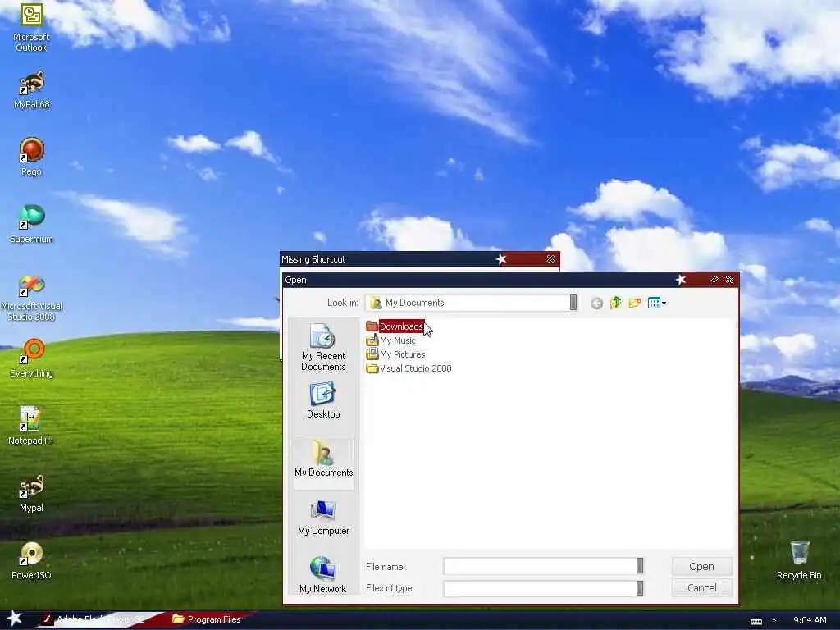Screen dimensions: 840x630
Task: Click the 9:04 AM clock
Action: click(x=810, y=620)
